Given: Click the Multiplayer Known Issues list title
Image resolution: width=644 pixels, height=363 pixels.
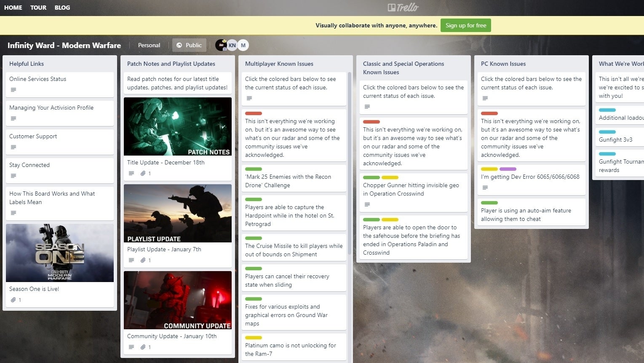Looking at the screenshot, I should (279, 64).
